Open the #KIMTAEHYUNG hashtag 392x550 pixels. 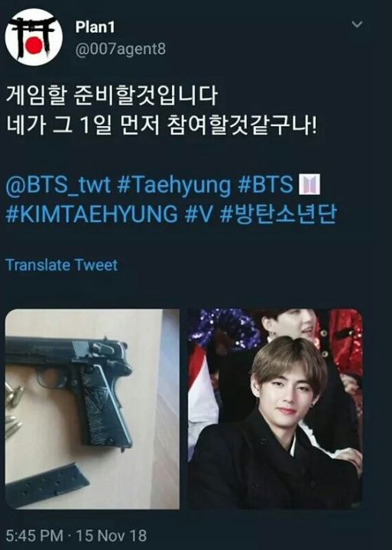click(x=92, y=214)
